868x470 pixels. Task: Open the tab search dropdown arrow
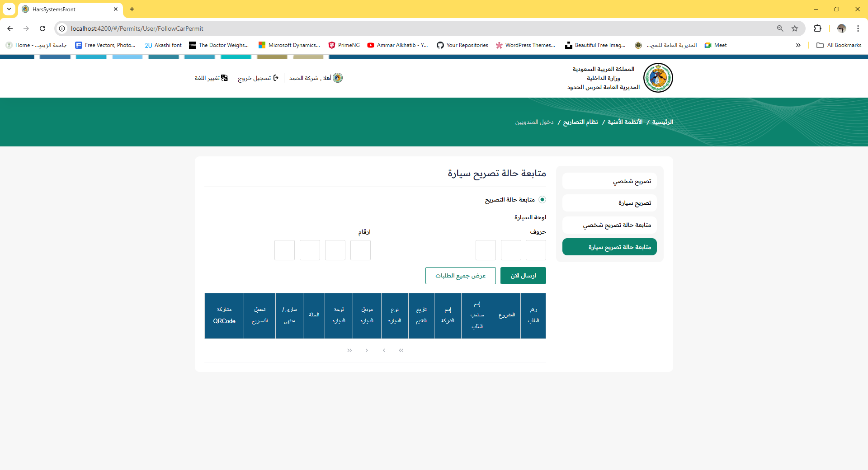click(x=9, y=9)
